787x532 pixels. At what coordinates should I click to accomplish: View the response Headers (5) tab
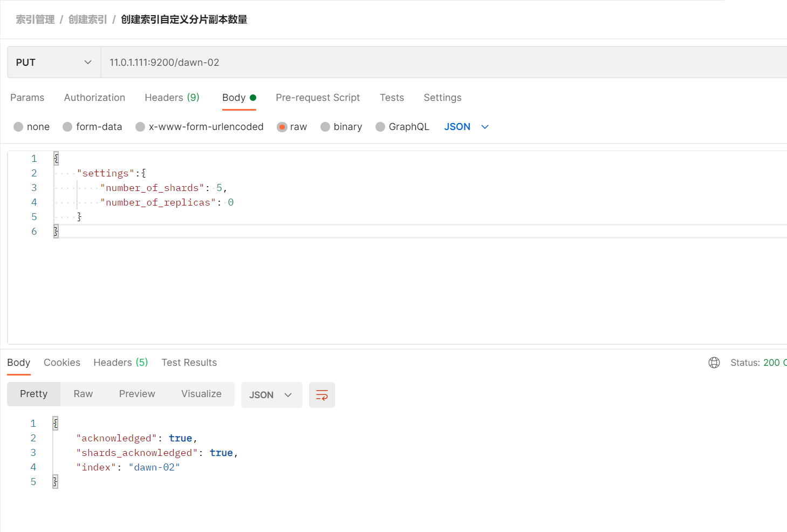[121, 363]
